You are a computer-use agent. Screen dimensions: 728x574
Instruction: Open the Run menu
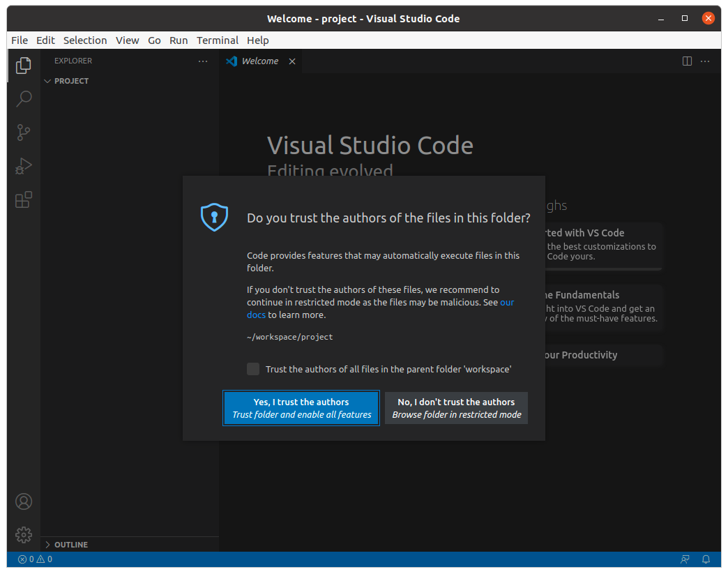(x=179, y=40)
